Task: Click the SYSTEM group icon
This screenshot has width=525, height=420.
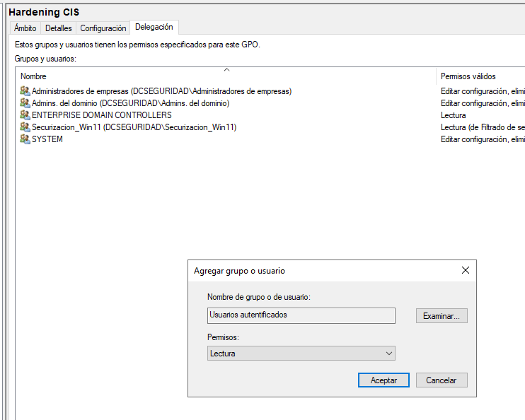Action: click(25, 139)
